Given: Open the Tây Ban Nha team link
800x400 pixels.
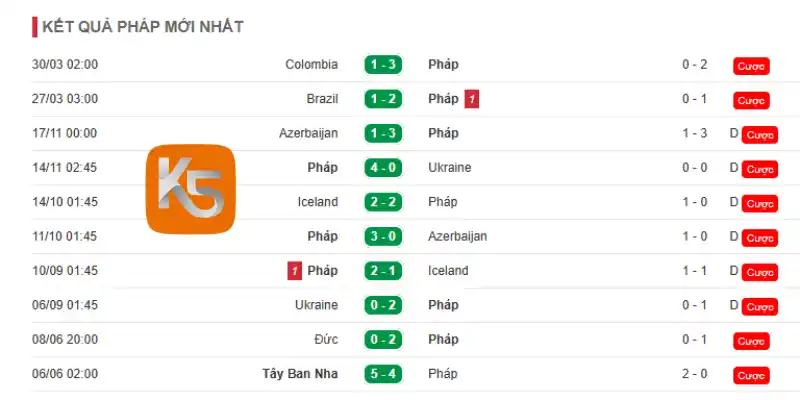Looking at the screenshot, I should pos(301,374).
